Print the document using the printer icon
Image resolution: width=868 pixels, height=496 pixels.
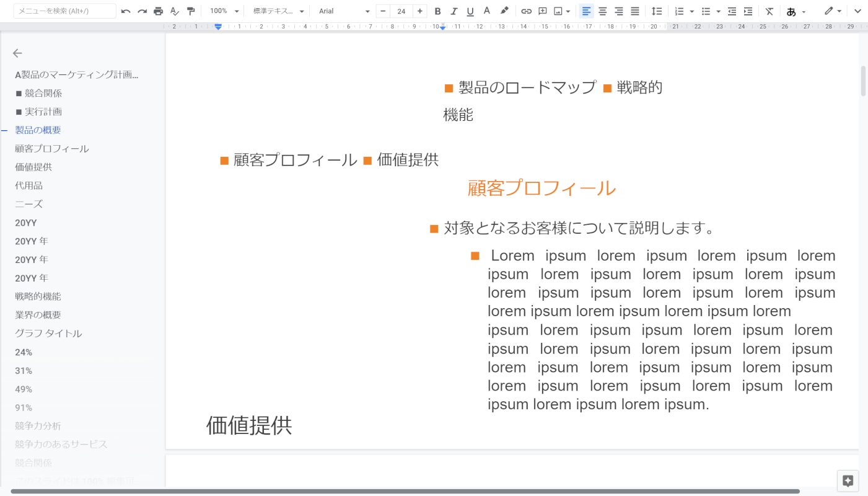[158, 11]
